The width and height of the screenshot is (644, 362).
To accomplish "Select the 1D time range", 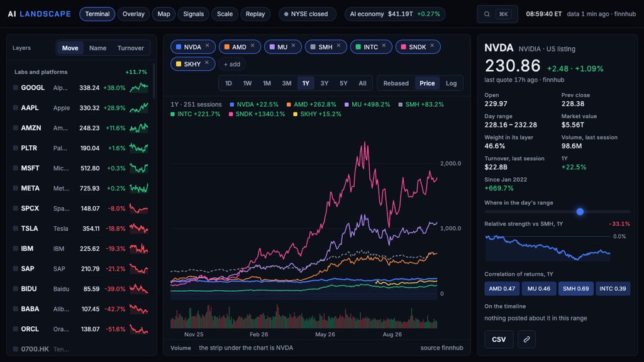I will tap(228, 84).
